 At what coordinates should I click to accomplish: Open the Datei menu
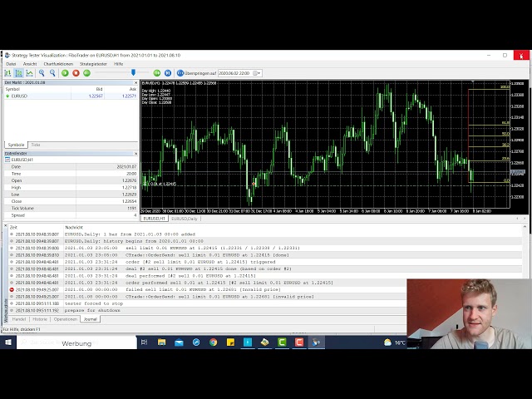(x=11, y=64)
